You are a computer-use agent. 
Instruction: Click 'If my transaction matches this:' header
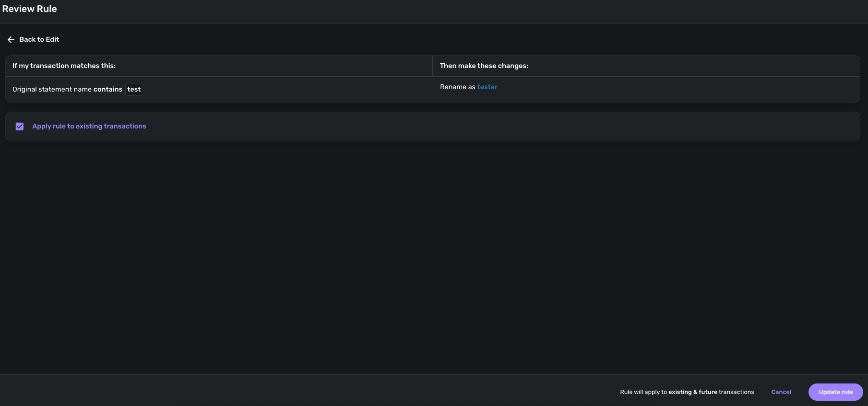(x=64, y=66)
